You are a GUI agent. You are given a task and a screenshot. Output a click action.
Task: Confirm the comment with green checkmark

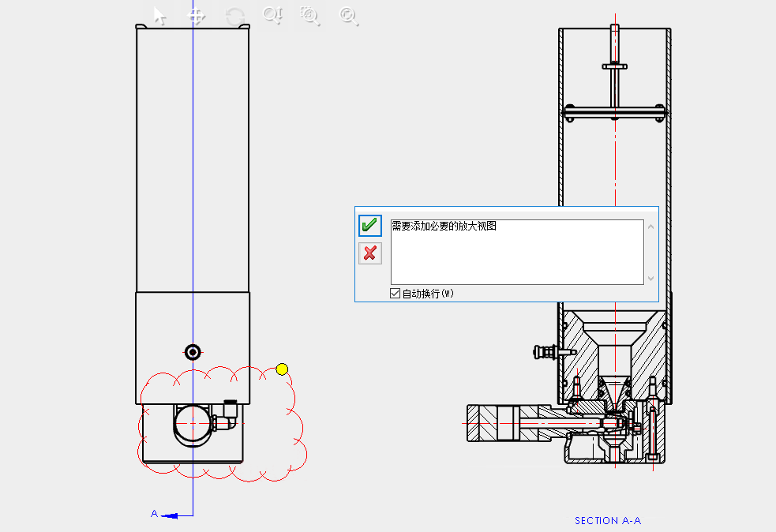pyautogui.click(x=369, y=225)
